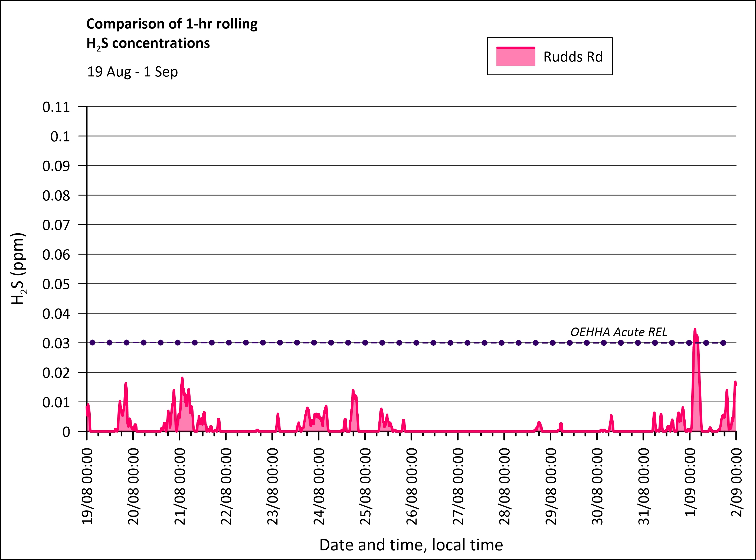This screenshot has width=756, height=560.
Task: Select the Date and time x-axis title
Action: pos(411,545)
